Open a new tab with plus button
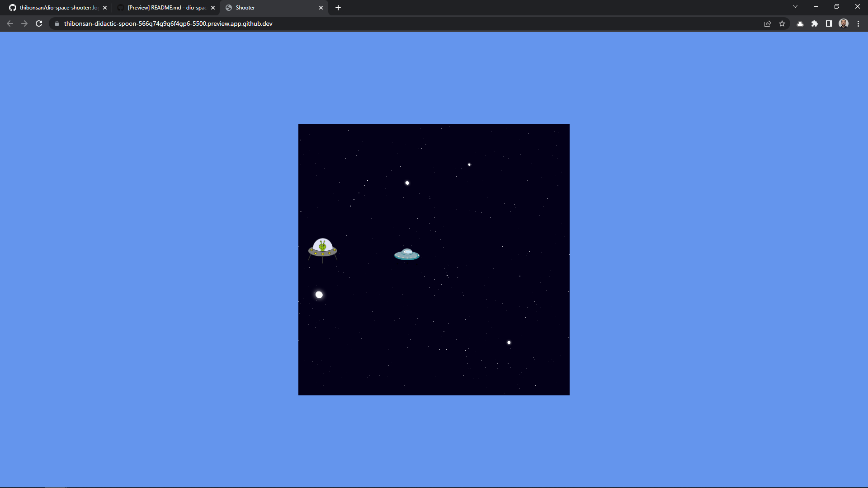 point(338,8)
